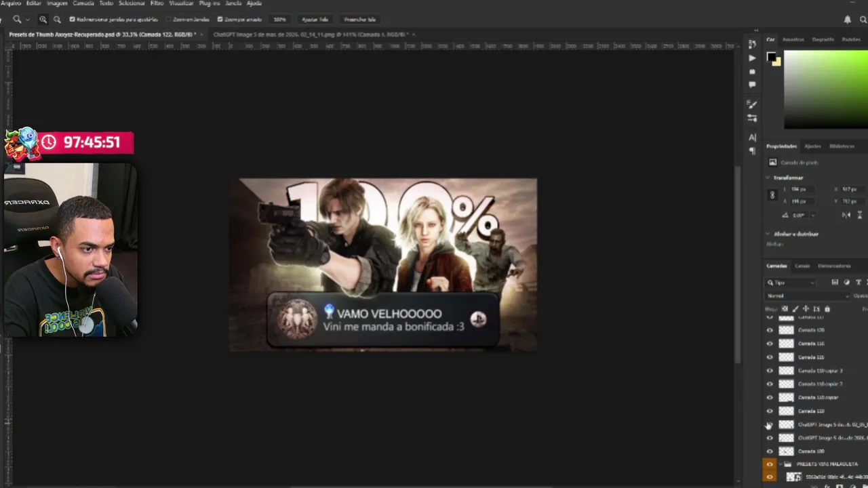868x488 pixels.
Task: Open the Plug-ins menu
Action: [209, 3]
